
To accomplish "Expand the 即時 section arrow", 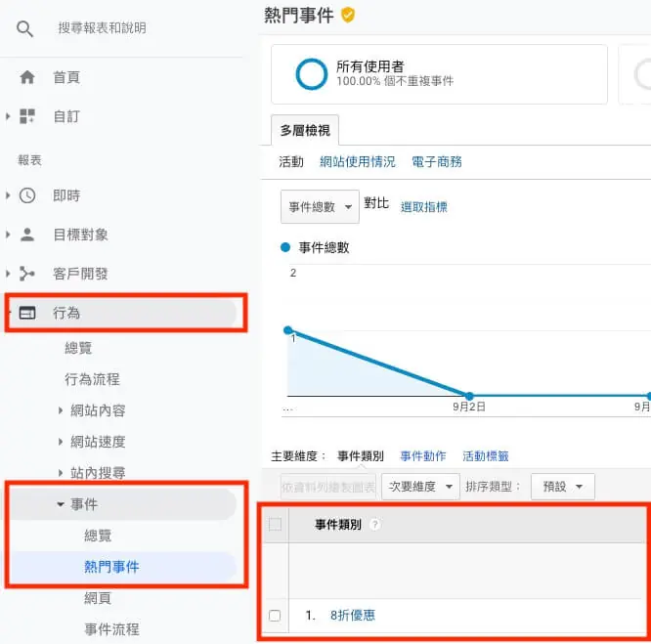I will (8, 195).
